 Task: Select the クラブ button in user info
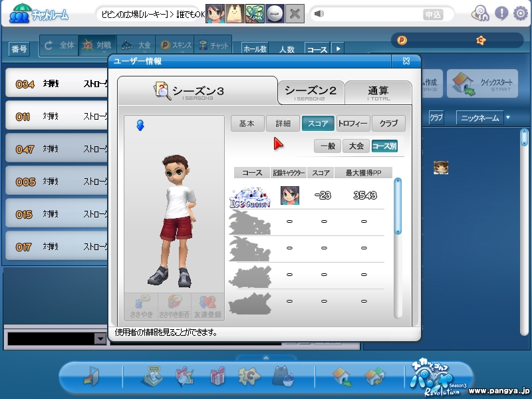click(x=388, y=124)
